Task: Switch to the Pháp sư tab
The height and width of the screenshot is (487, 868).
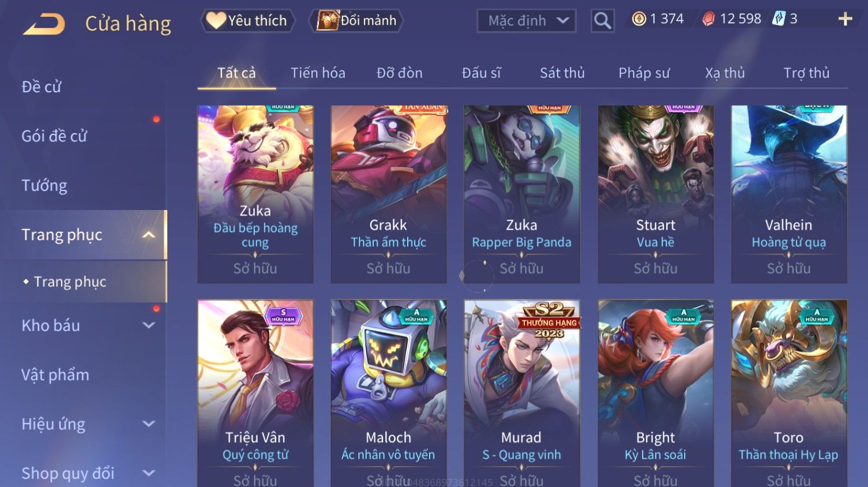Action: (x=644, y=73)
